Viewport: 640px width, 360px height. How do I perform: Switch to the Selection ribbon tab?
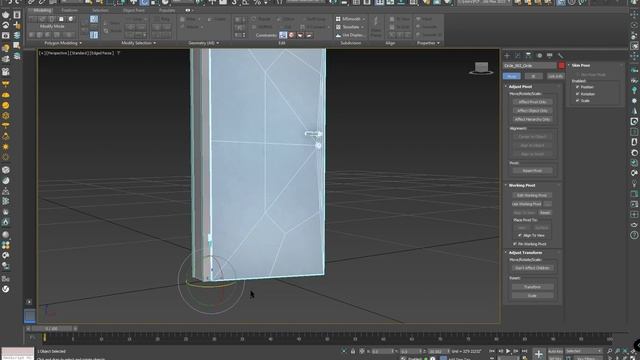[x=100, y=10]
